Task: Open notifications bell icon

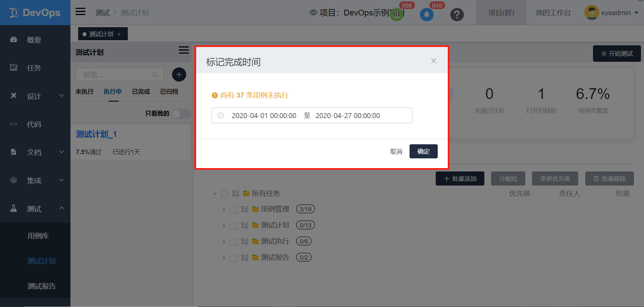Action: (x=427, y=15)
